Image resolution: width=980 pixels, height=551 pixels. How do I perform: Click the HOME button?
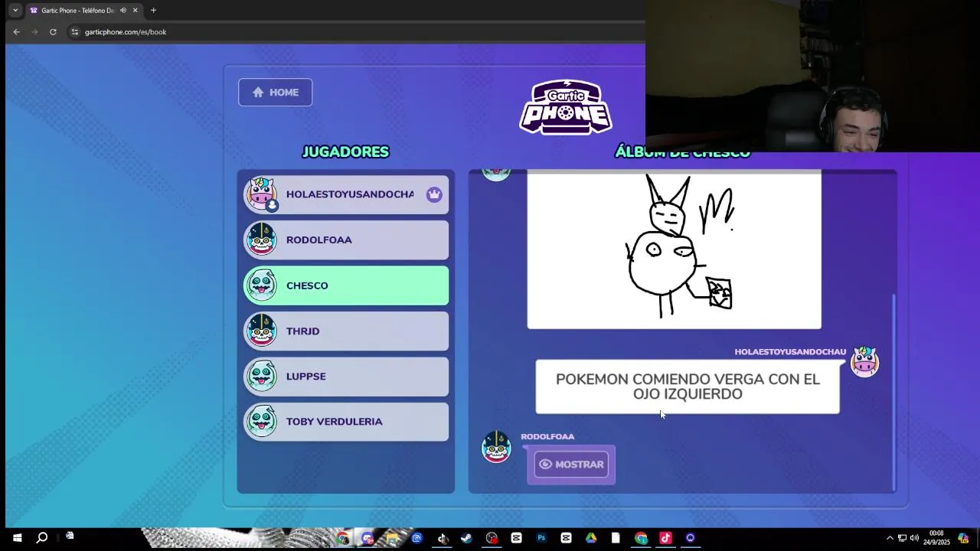tap(275, 92)
